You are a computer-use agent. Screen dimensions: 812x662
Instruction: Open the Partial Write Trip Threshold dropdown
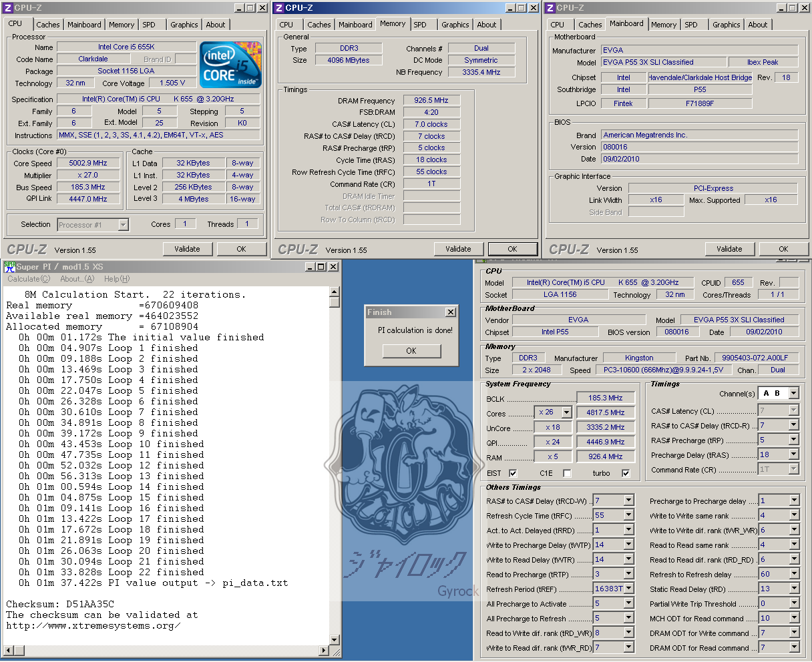click(x=793, y=603)
